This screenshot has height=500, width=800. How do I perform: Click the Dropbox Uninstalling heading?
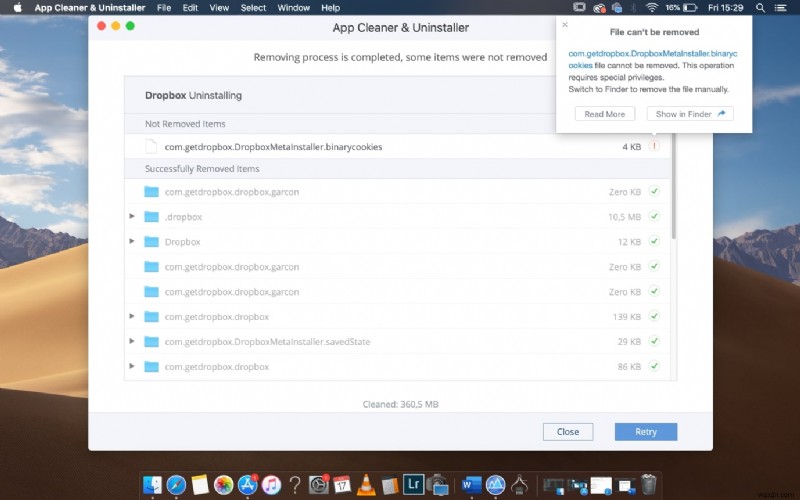point(193,95)
